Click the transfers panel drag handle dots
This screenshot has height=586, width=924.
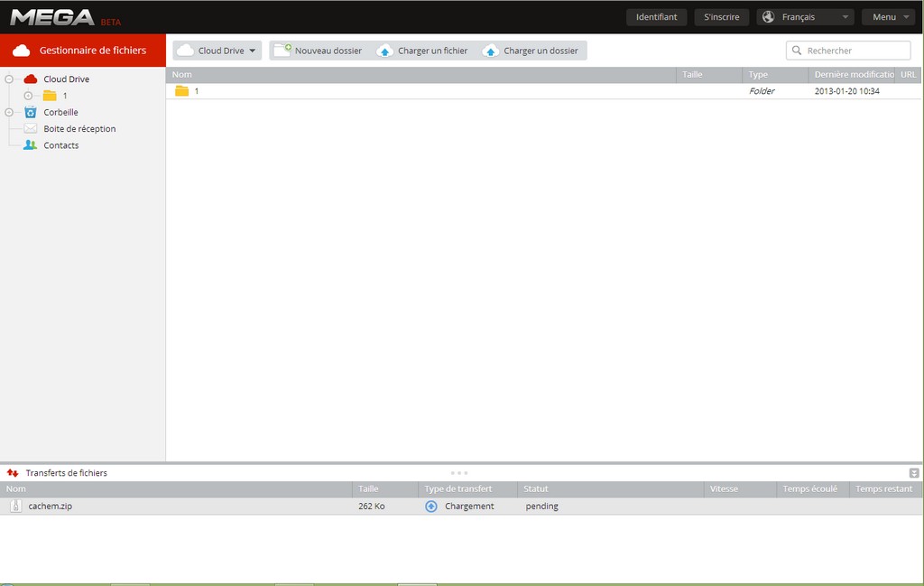tap(459, 473)
